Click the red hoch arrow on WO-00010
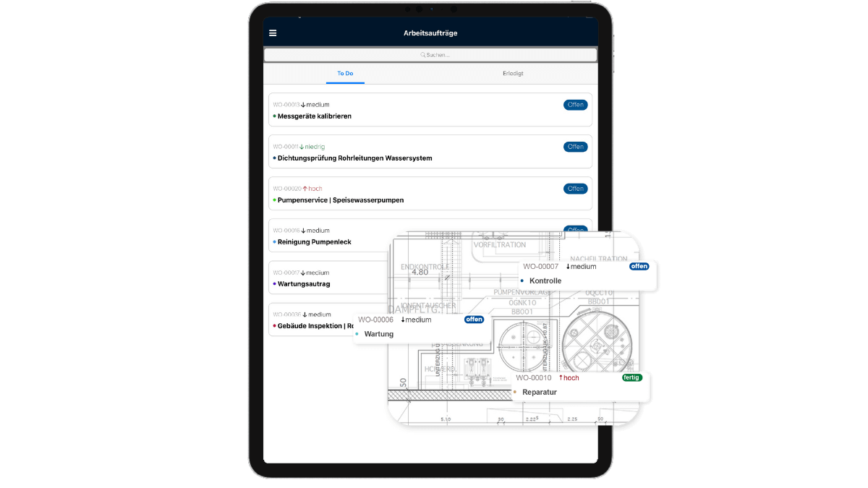868x488 pixels. (x=561, y=378)
